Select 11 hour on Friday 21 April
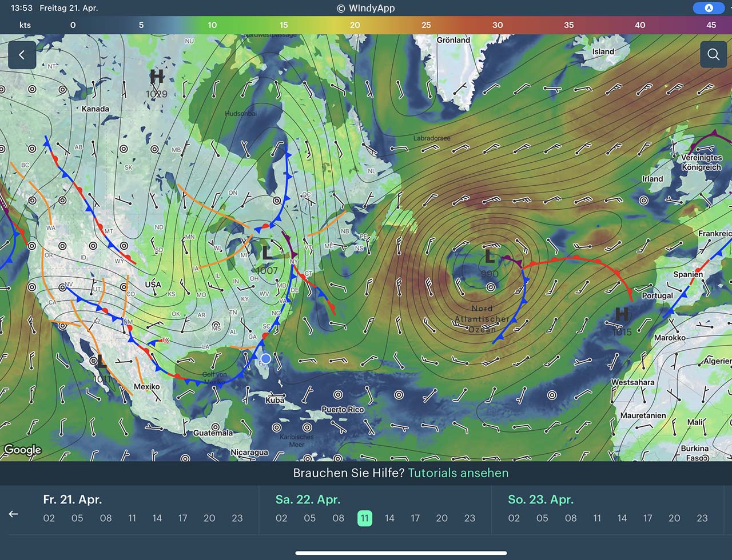732x560 pixels. tap(132, 518)
